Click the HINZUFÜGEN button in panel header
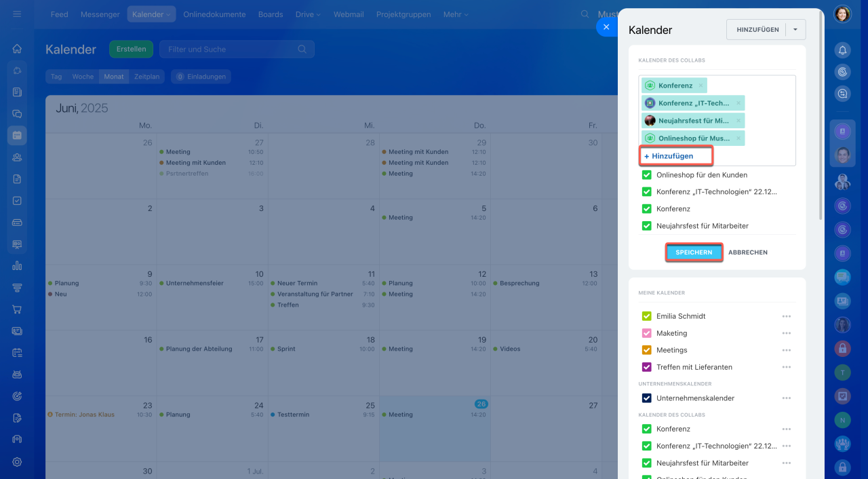Screen dimensions: 868x479 click(757, 30)
